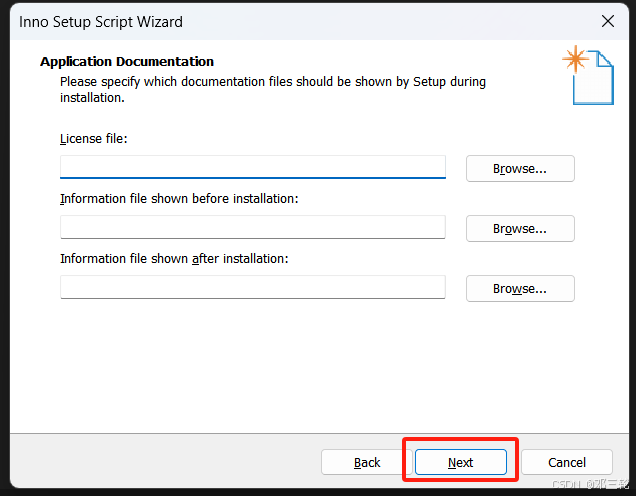Close the Inno Setup Script Wizard window
Image resolution: width=636 pixels, height=496 pixels.
[x=608, y=21]
